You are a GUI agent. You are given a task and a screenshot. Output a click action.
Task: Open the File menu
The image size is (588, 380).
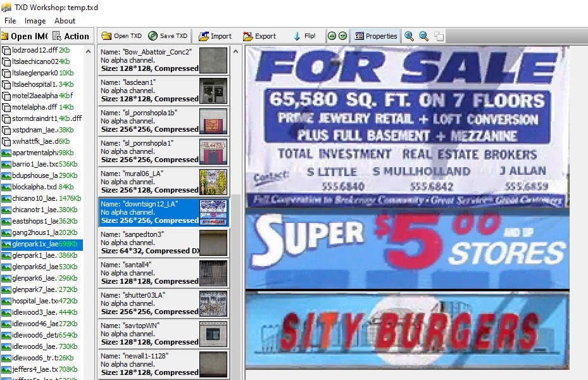(x=10, y=21)
